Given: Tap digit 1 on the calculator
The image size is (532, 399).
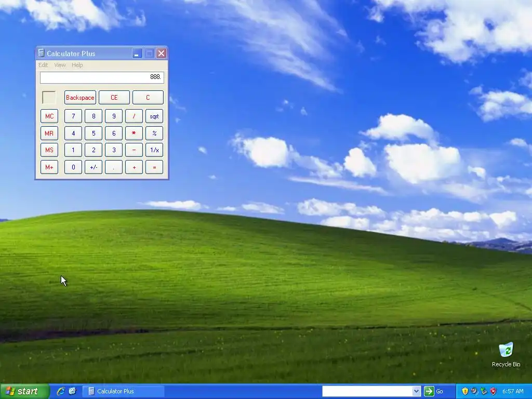Looking at the screenshot, I should click(x=73, y=150).
